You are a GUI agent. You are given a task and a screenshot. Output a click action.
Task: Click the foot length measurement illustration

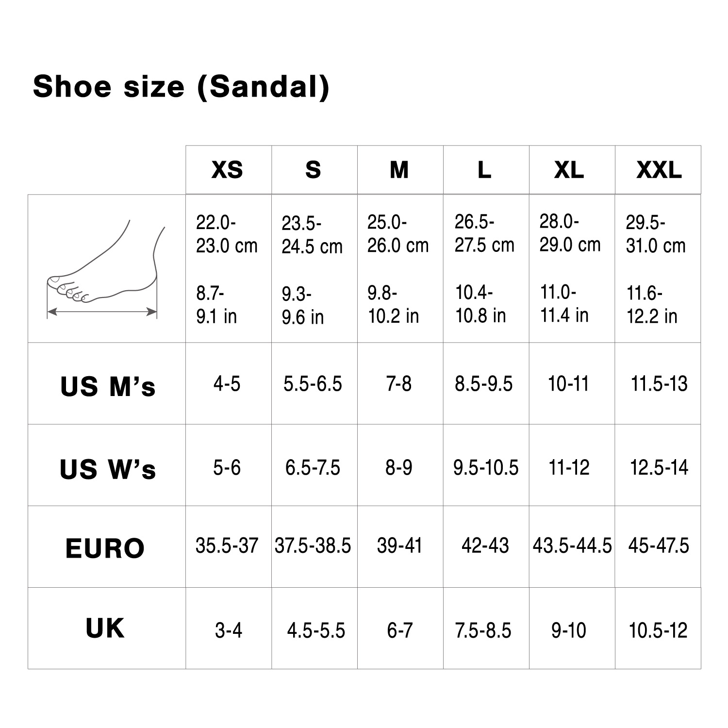(106, 269)
